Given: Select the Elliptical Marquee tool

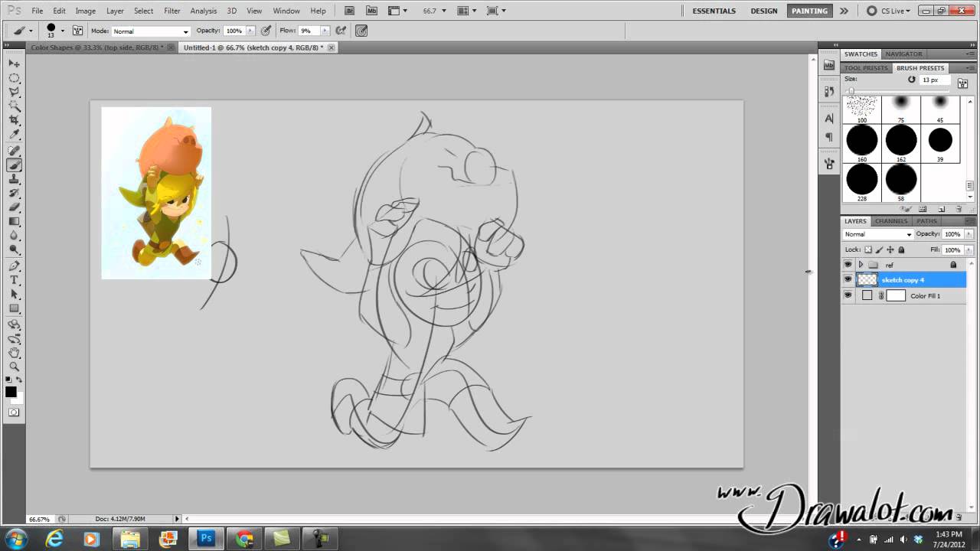Looking at the screenshot, I should pyautogui.click(x=14, y=78).
